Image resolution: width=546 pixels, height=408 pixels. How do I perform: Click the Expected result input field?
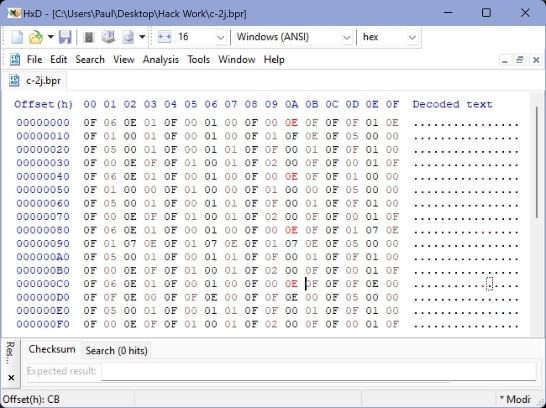318,371
